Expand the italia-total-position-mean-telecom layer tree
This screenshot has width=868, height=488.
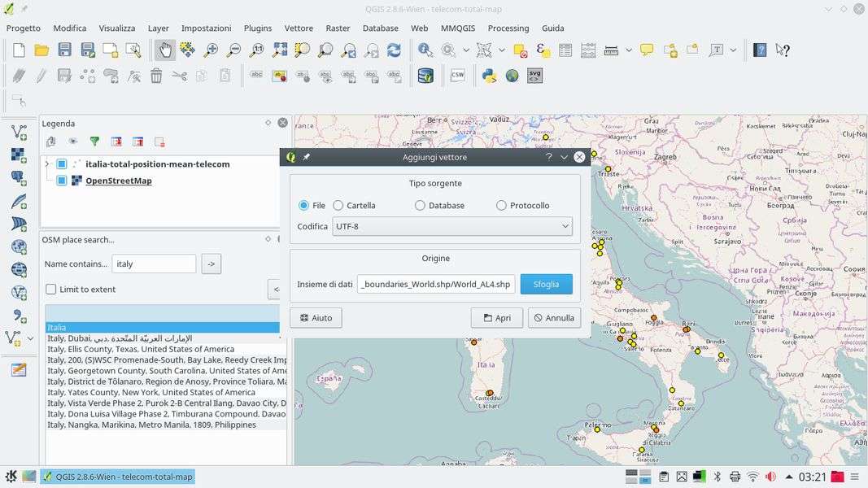coord(46,164)
